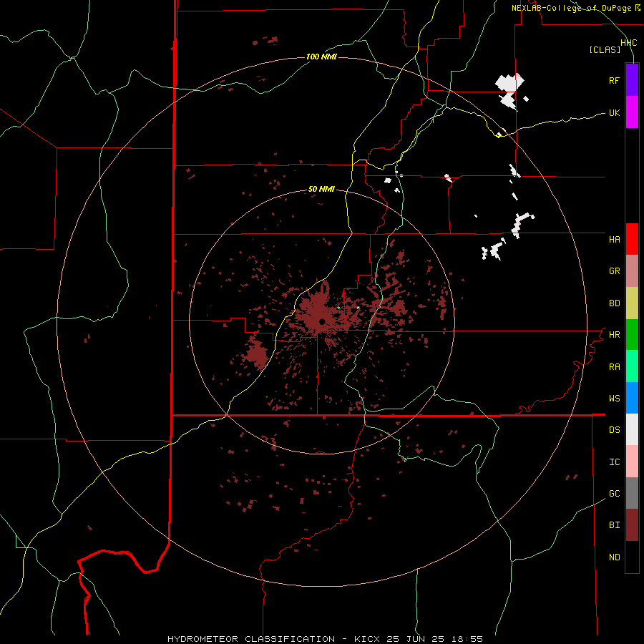This screenshot has height=644, width=644.
Task: Click the "HA" legend label
Action: coord(614,239)
